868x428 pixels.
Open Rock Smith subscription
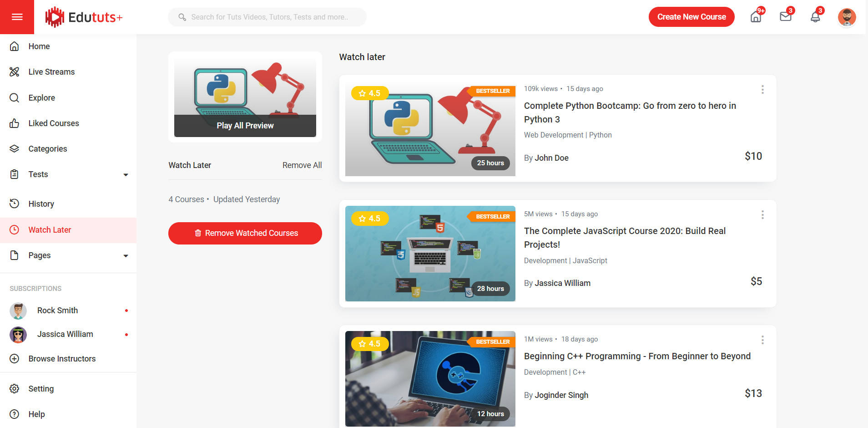point(57,311)
